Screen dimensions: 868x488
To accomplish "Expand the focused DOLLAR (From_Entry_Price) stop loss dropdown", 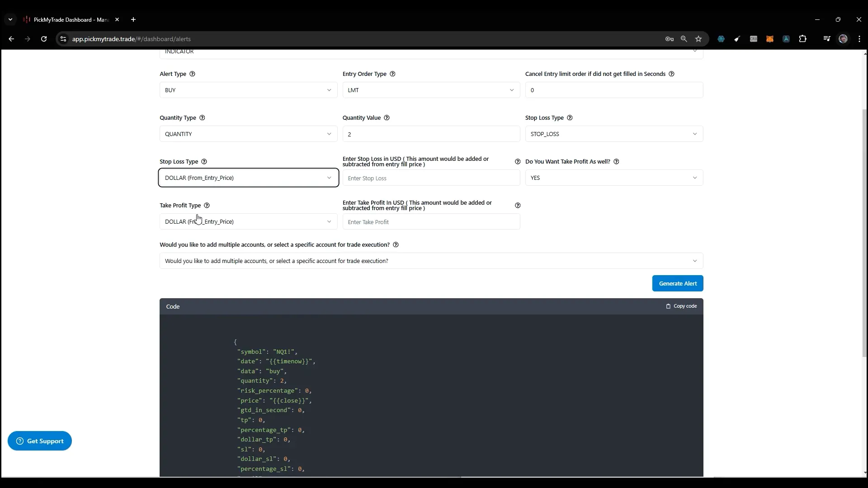I will click(248, 178).
